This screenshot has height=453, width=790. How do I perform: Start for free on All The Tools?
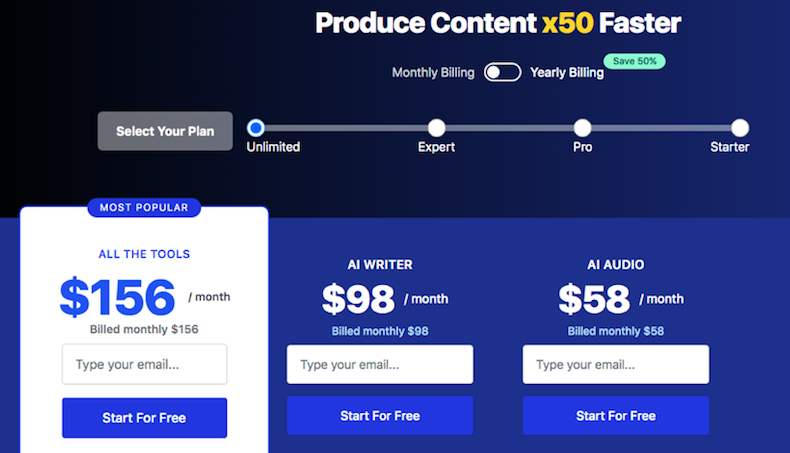coord(145,418)
